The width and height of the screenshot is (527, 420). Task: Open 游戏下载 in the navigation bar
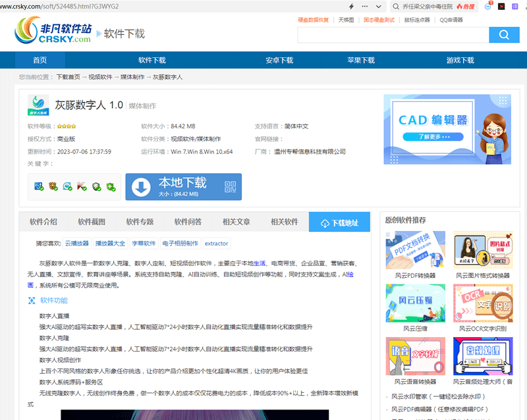point(460,60)
